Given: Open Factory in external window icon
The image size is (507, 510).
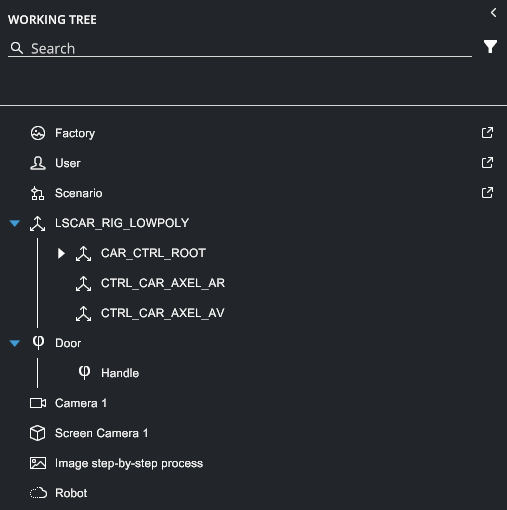Looking at the screenshot, I should 487,133.
